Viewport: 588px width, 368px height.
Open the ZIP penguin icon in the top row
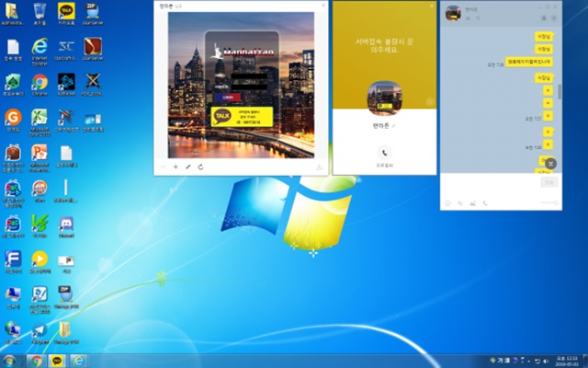click(x=93, y=12)
